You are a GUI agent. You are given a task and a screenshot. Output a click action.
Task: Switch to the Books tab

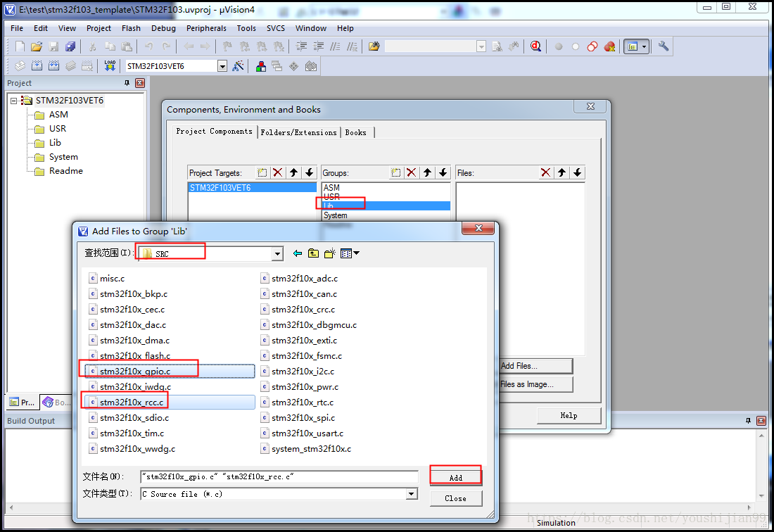pyautogui.click(x=355, y=132)
